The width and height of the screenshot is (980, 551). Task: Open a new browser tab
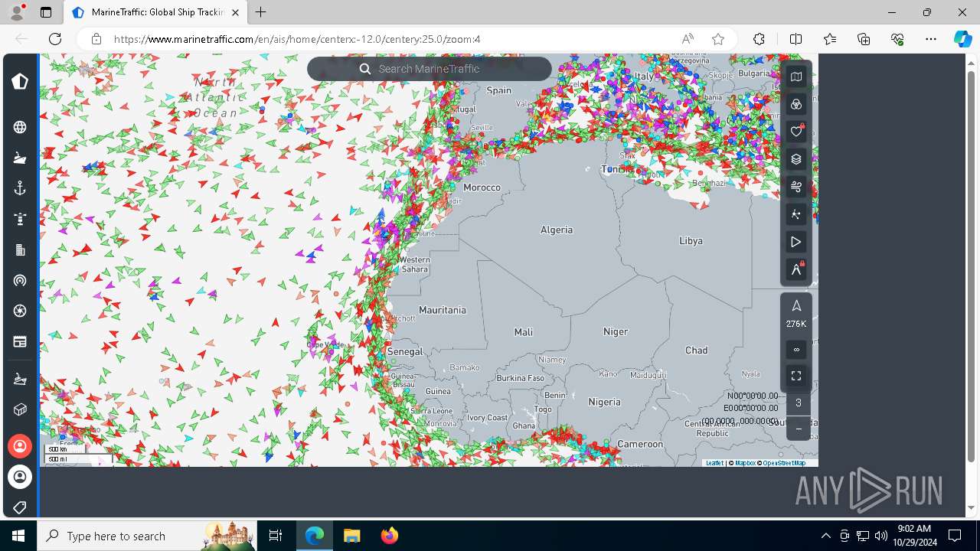[x=261, y=12]
